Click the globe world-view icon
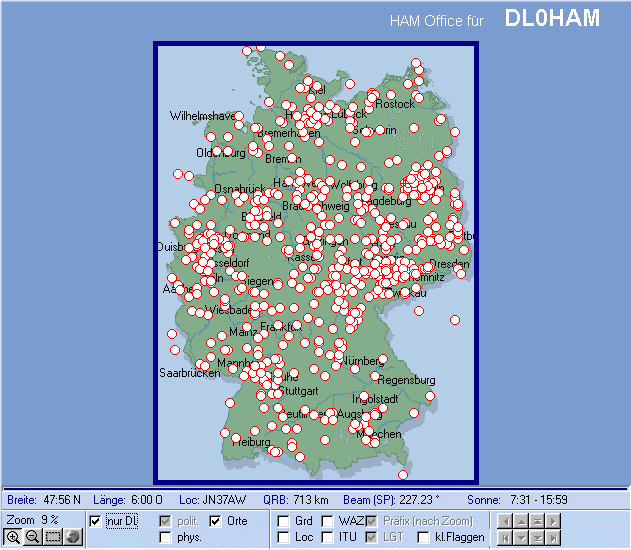This screenshot has width=631, height=550. pos(73,537)
